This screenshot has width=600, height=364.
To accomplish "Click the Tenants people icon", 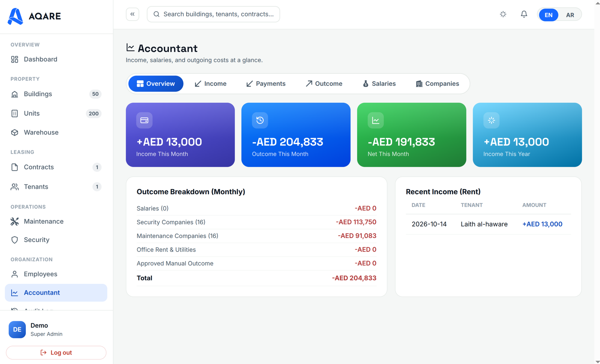I will pyautogui.click(x=15, y=187).
